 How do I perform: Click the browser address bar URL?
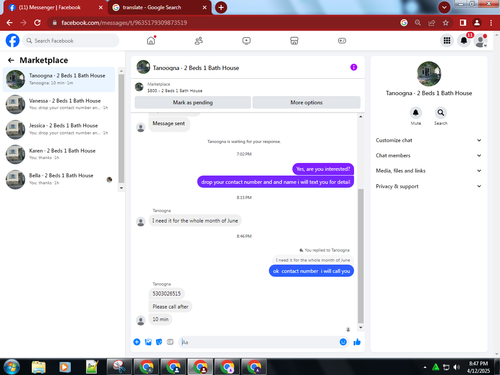click(124, 23)
